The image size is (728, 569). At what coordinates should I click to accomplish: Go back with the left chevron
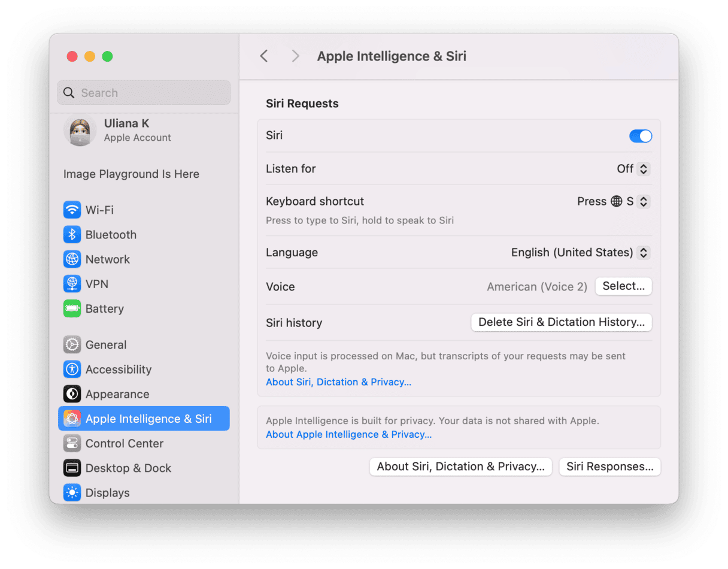pyautogui.click(x=264, y=56)
